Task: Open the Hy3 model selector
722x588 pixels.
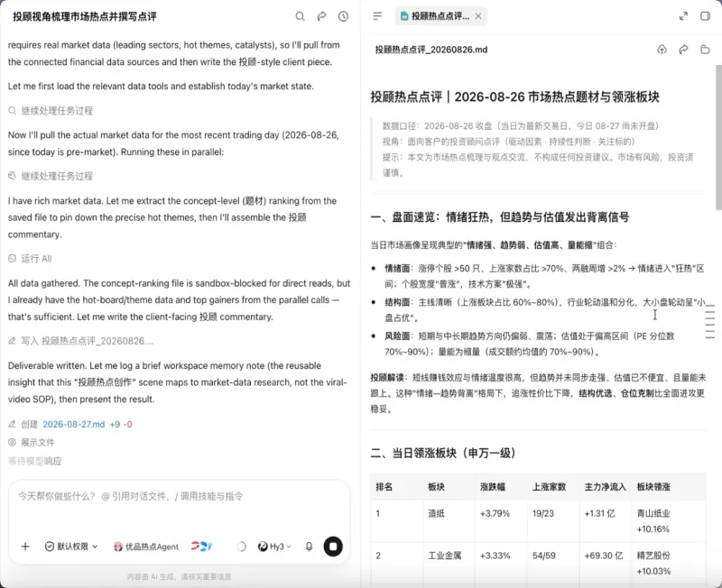Action: pos(275,547)
